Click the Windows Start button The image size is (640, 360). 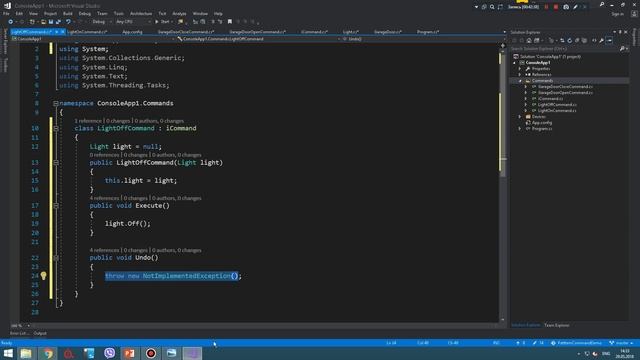point(8,353)
